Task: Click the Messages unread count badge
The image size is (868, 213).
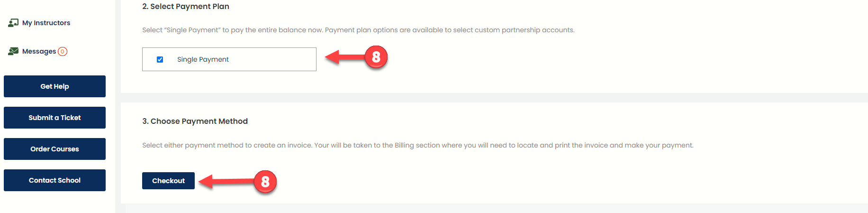Action: click(x=63, y=51)
